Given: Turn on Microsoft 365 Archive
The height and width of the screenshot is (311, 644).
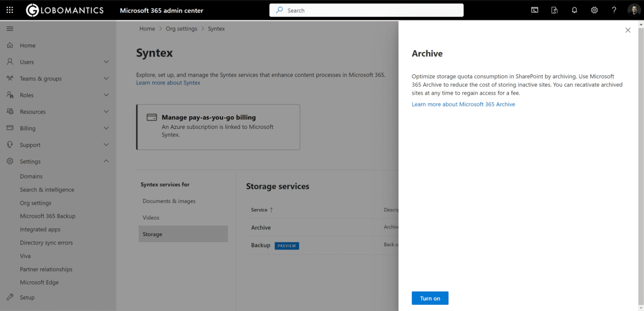Looking at the screenshot, I should (430, 298).
